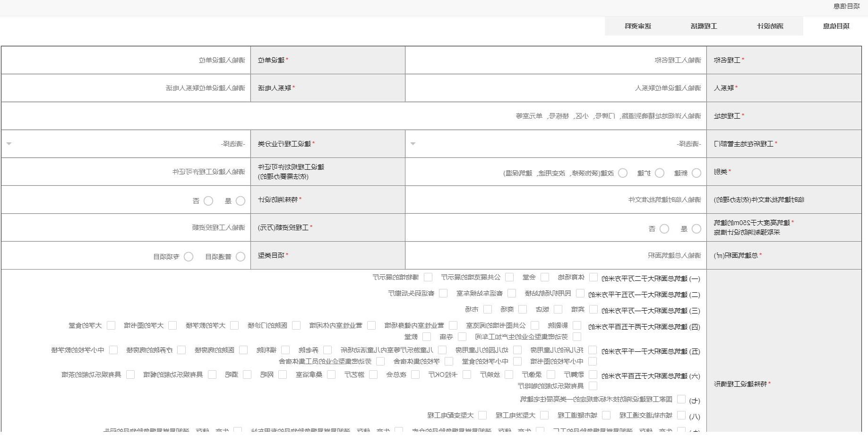Screen dimensions: 868x436
Task: Tick the 网吧 checkbox
Action: coord(282,375)
